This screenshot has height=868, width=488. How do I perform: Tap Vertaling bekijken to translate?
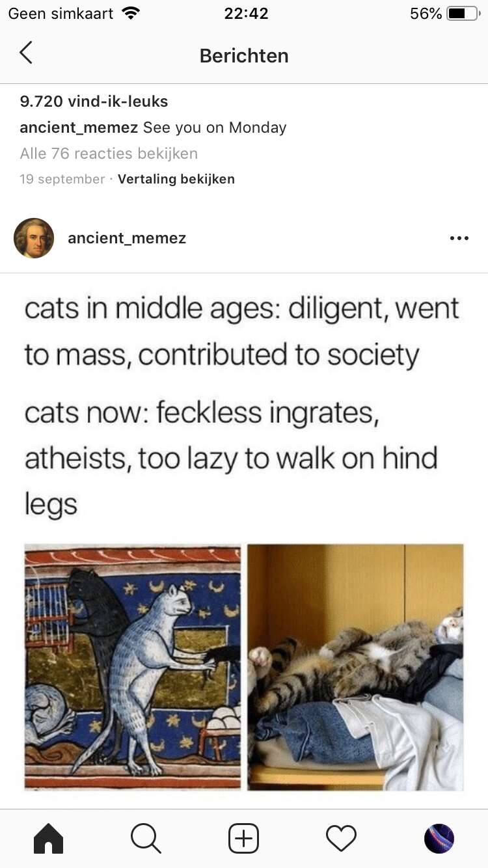(176, 179)
